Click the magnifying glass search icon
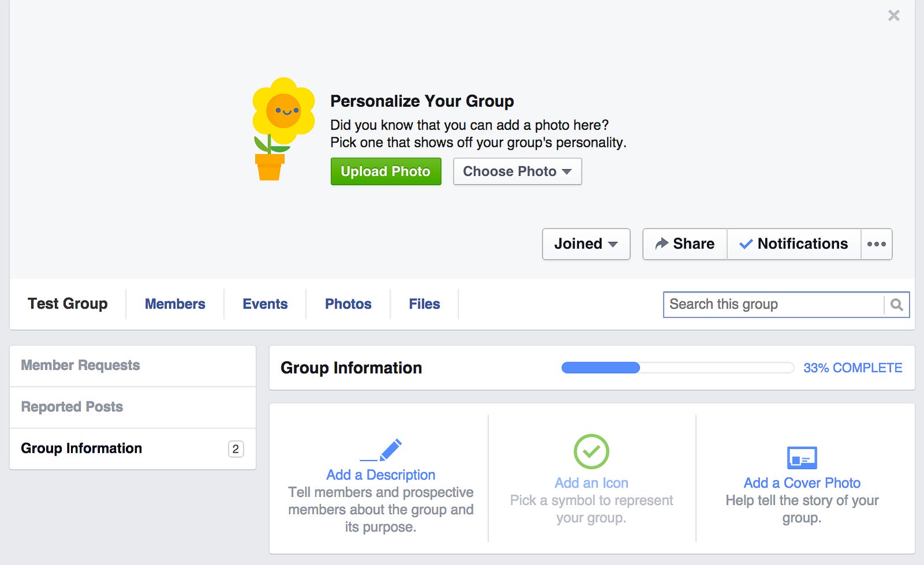Image resolution: width=924 pixels, height=565 pixels. (x=897, y=304)
